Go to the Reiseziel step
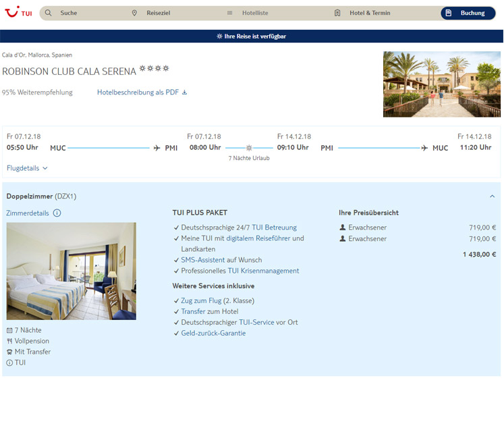The width and height of the screenshot is (504, 424). (x=159, y=13)
